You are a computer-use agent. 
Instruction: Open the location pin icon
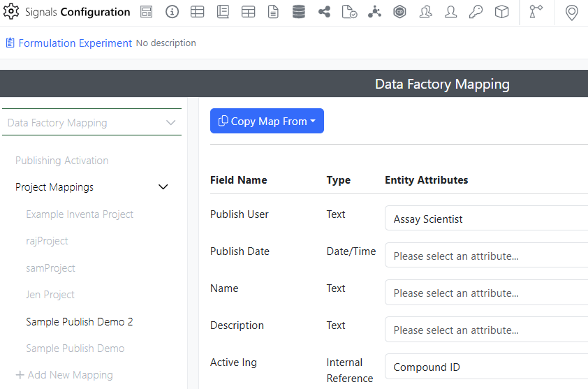pyautogui.click(x=572, y=12)
